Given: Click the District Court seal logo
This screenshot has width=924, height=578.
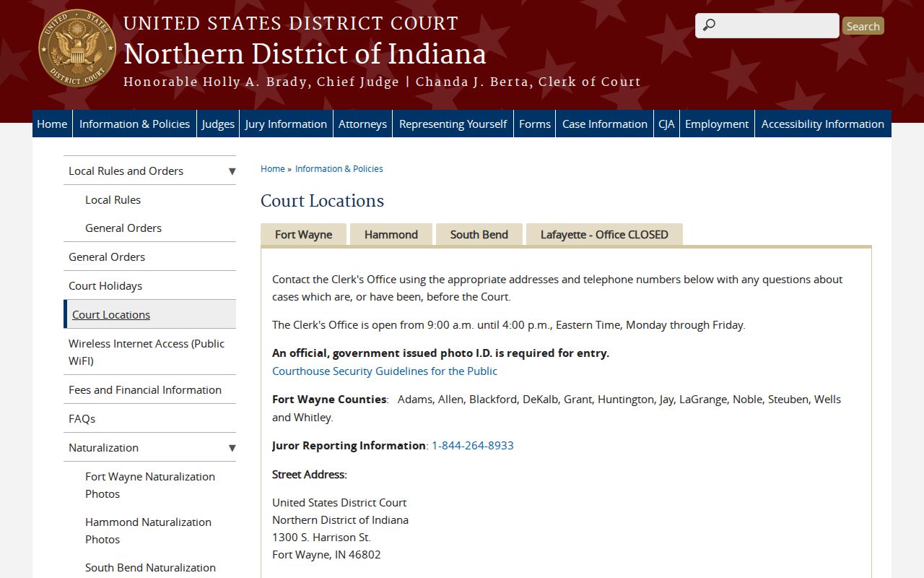Looking at the screenshot, I should [x=77, y=48].
